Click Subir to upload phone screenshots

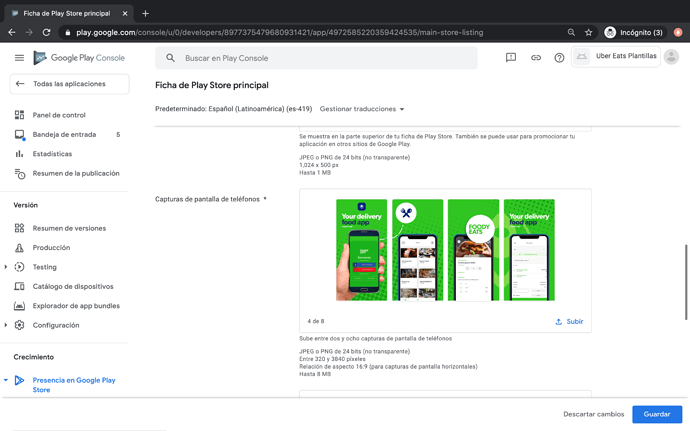point(569,322)
